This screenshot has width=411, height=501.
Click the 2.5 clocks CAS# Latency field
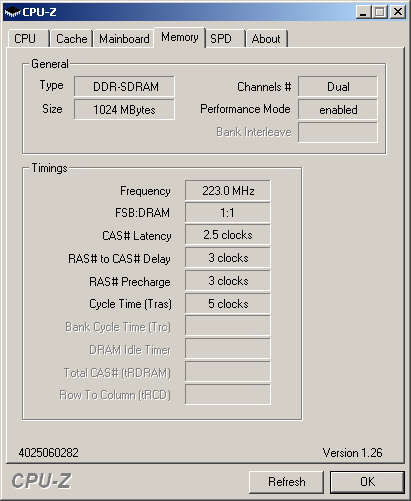(x=228, y=235)
